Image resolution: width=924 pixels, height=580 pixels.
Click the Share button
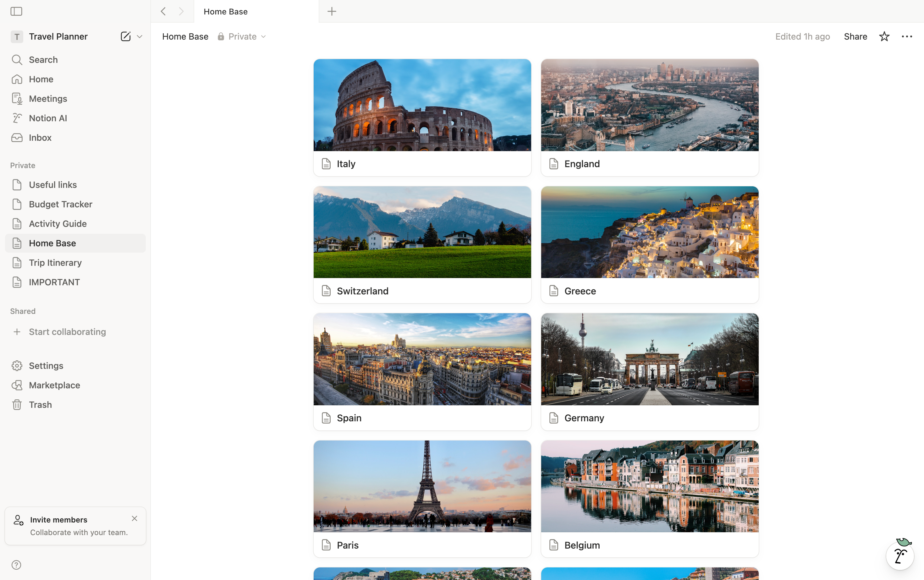(855, 36)
